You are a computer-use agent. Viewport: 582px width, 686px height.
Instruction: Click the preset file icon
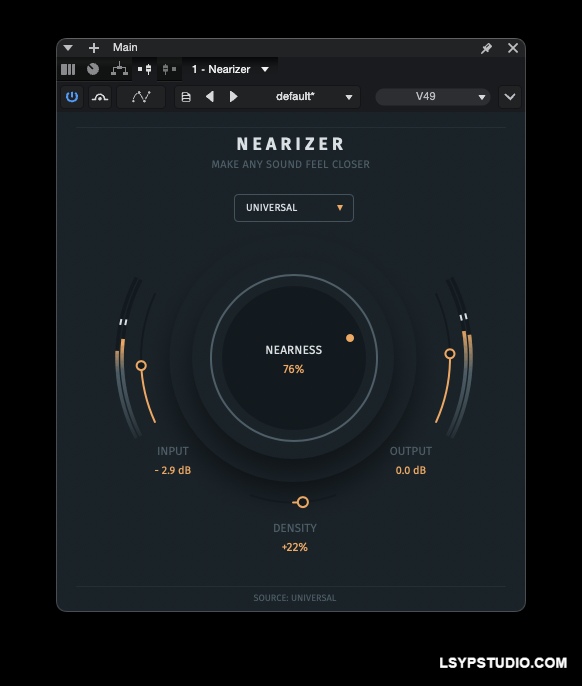186,97
